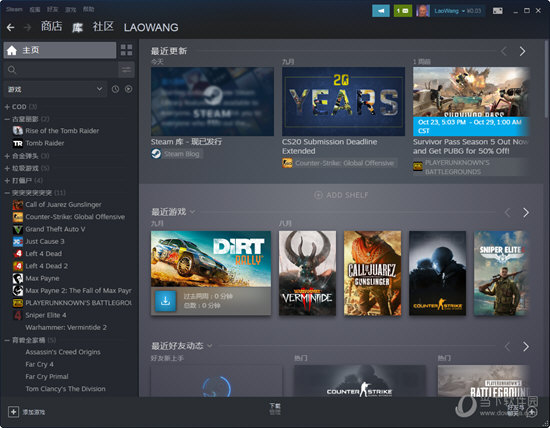The height and width of the screenshot is (428, 550).
Task: Collapse the collection containing Far Cry 4
Action: coord(7,340)
